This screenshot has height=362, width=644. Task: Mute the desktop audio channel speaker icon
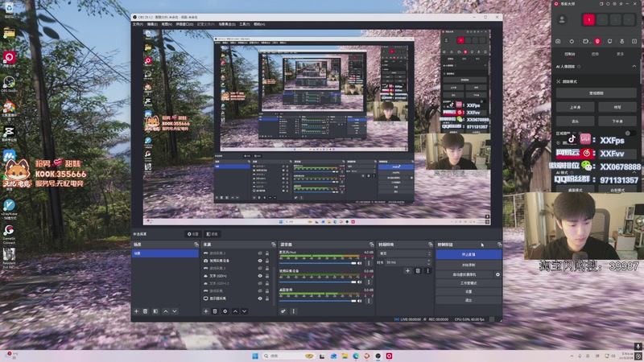[x=360, y=301]
